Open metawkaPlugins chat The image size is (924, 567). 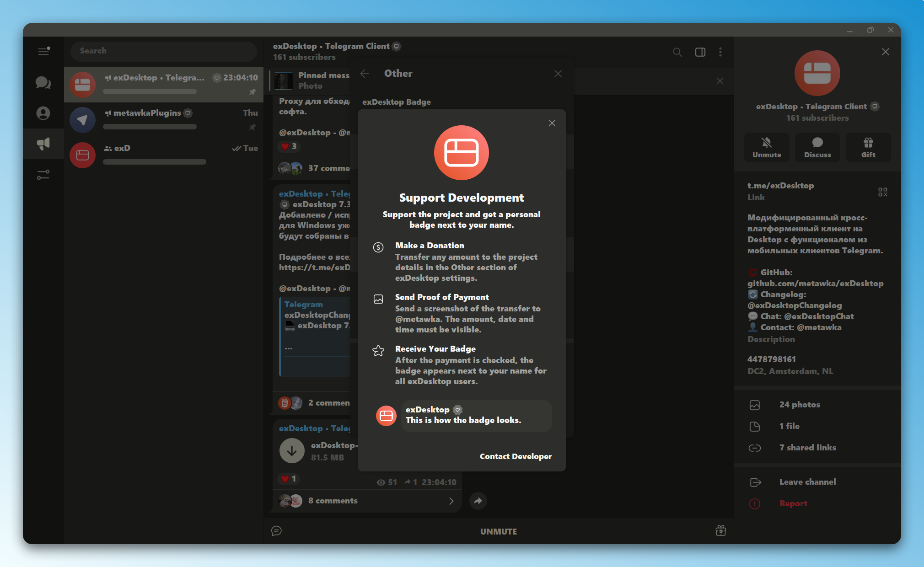164,120
